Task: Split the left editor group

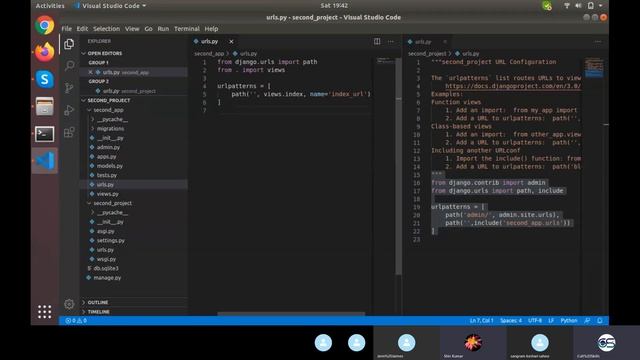Action: click(377, 41)
